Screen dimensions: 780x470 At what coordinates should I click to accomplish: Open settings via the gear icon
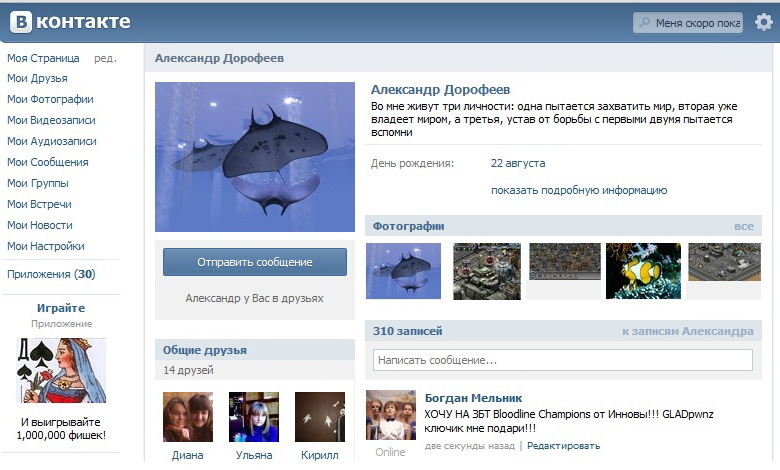click(764, 22)
